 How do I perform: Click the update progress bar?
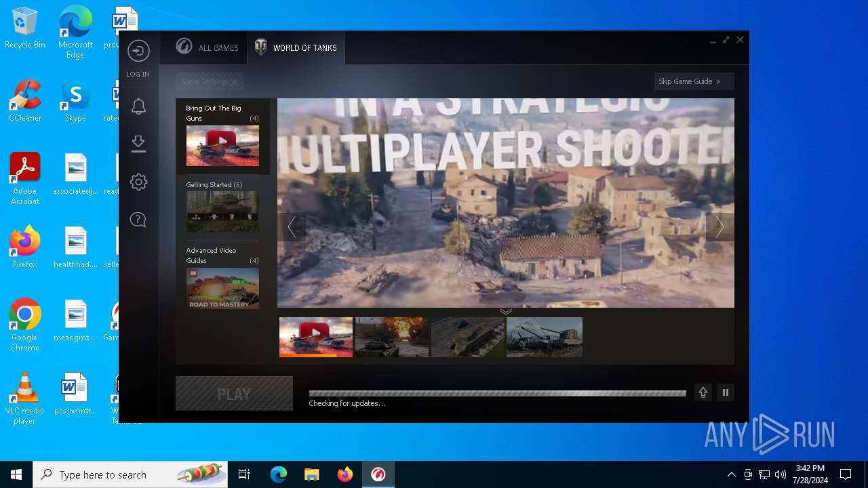(497, 393)
